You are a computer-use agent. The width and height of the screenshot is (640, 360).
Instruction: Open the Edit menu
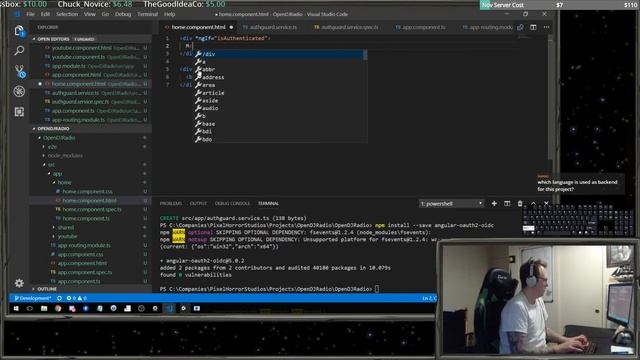pyautogui.click(x=45, y=14)
